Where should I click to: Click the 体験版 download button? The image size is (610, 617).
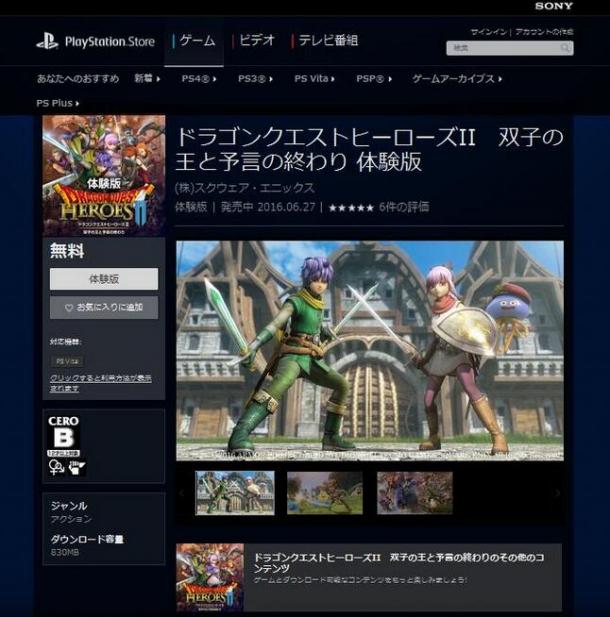click(x=104, y=279)
